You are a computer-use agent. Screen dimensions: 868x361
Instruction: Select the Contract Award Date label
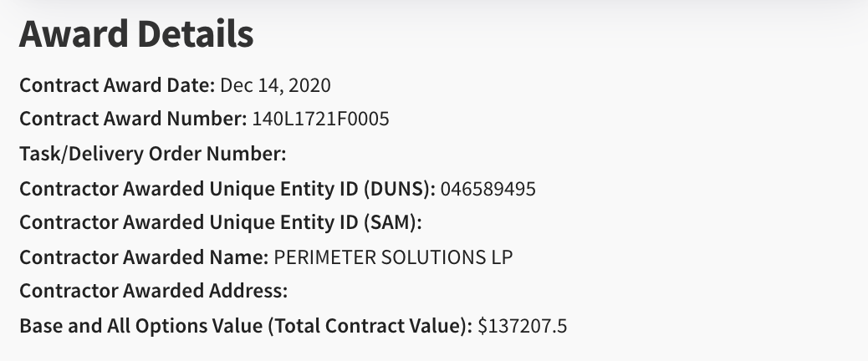coord(117,85)
